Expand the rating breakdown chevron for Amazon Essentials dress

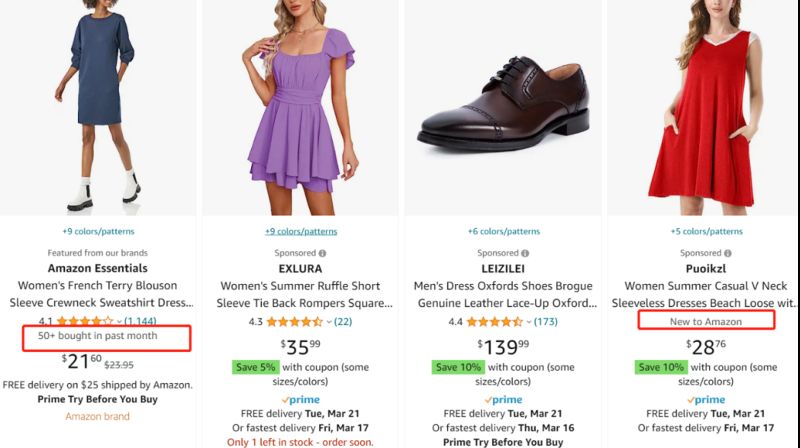pos(119,322)
